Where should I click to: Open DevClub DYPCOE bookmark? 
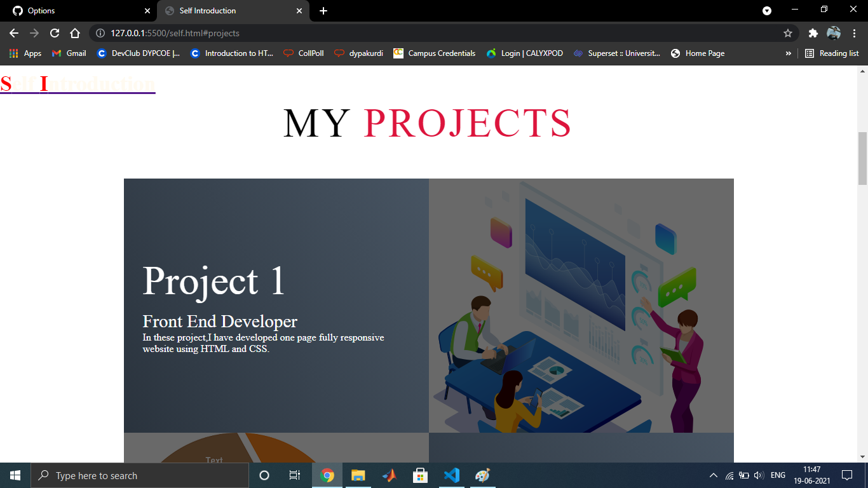(138, 53)
